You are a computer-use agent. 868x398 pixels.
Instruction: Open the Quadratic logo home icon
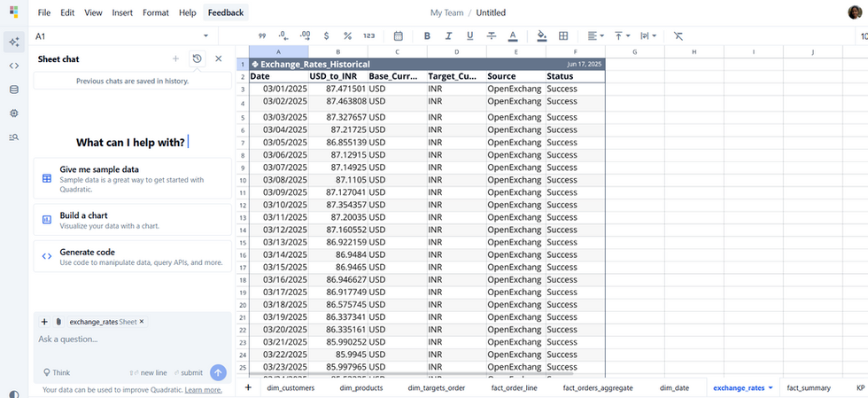point(14,12)
